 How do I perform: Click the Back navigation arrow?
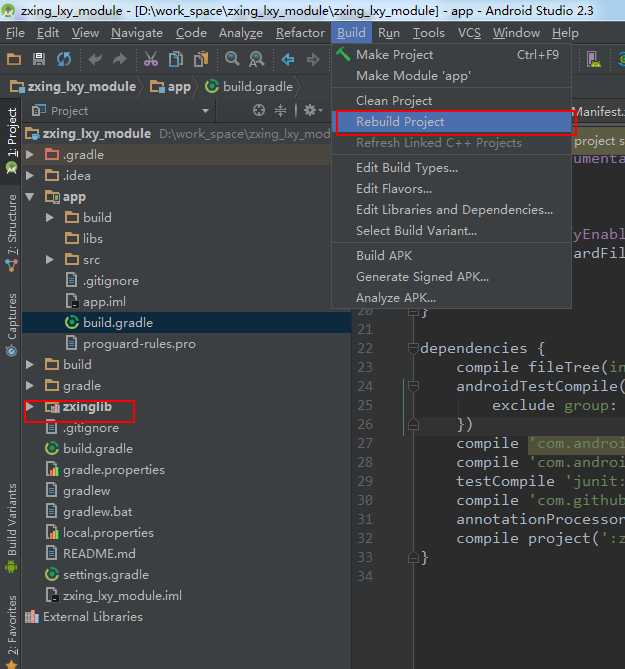pyautogui.click(x=288, y=59)
